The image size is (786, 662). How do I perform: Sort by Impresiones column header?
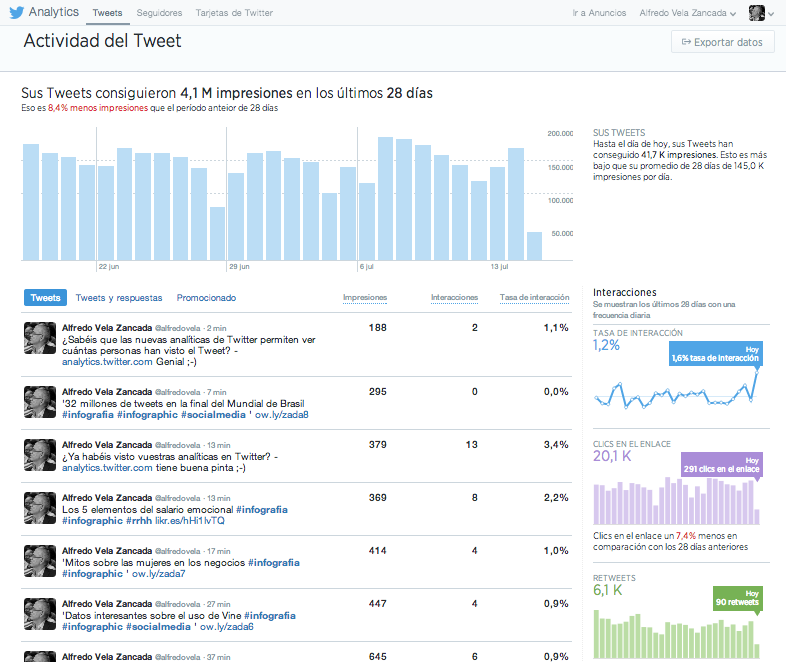365,298
